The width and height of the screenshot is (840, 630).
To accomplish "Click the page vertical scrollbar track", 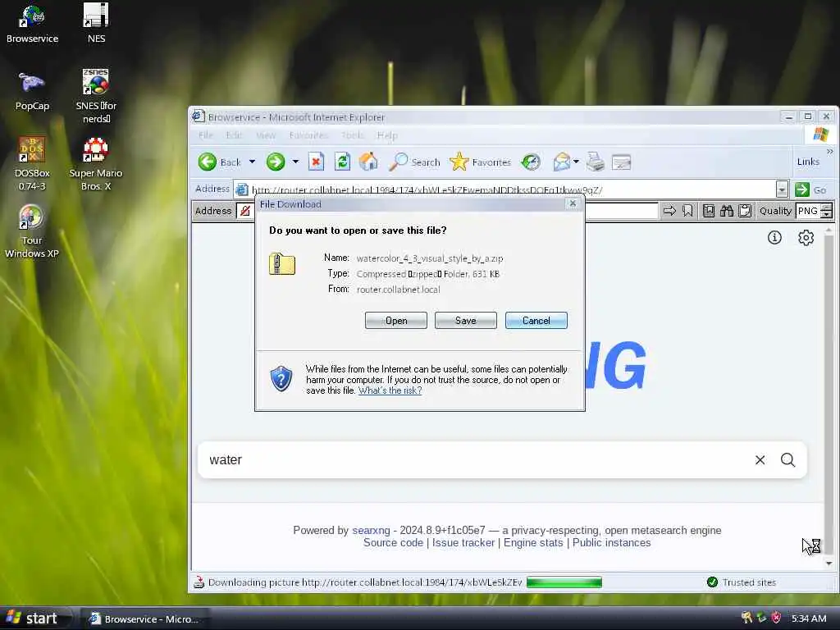I will pyautogui.click(x=829, y=396).
